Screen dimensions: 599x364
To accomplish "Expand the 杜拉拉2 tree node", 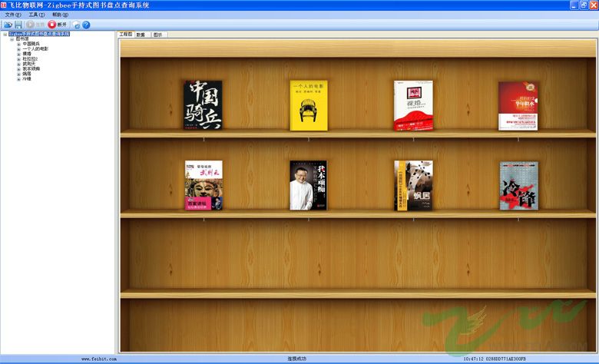I will coord(18,59).
